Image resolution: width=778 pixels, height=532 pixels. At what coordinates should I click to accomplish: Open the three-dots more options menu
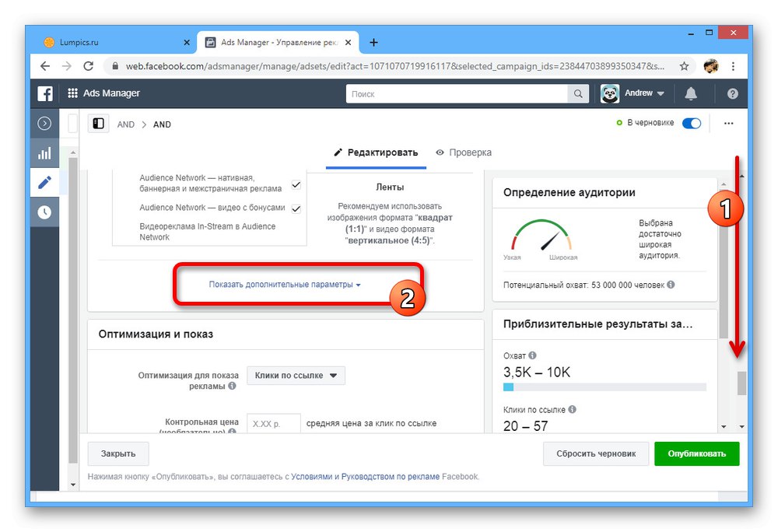click(x=728, y=124)
